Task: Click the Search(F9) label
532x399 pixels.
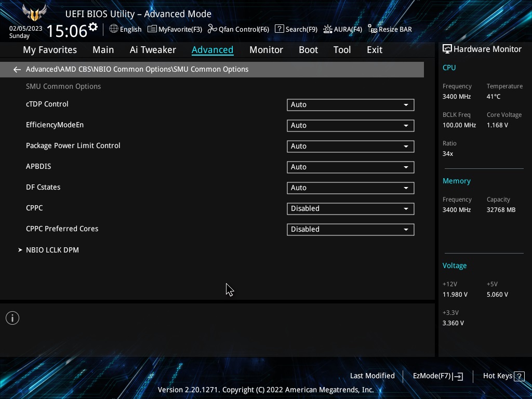Action: coord(301,29)
